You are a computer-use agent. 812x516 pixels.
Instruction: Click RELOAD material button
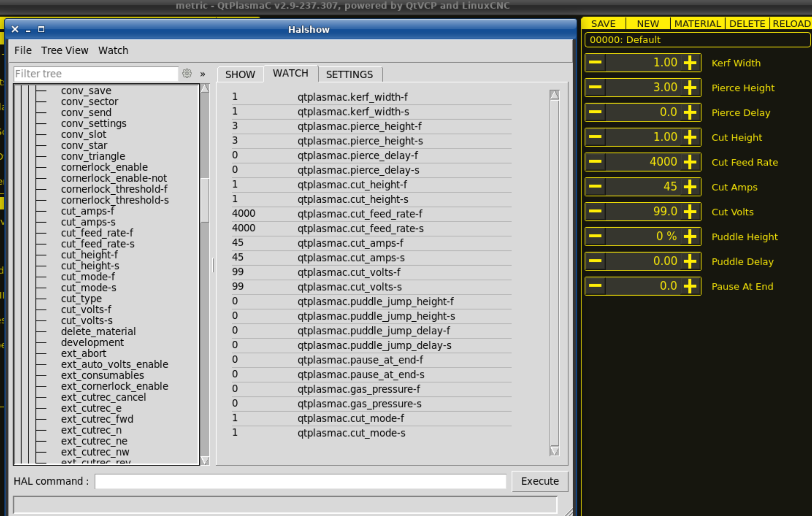click(x=791, y=23)
